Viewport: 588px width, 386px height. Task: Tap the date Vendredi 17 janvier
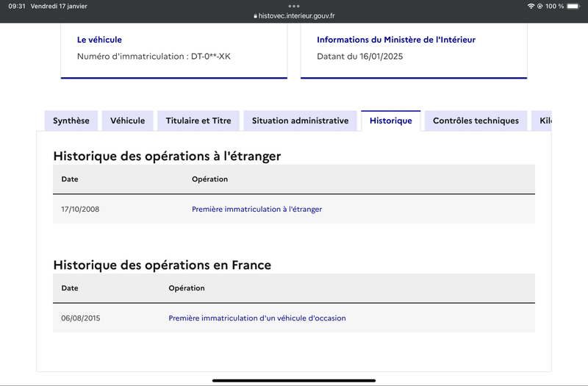(x=59, y=6)
